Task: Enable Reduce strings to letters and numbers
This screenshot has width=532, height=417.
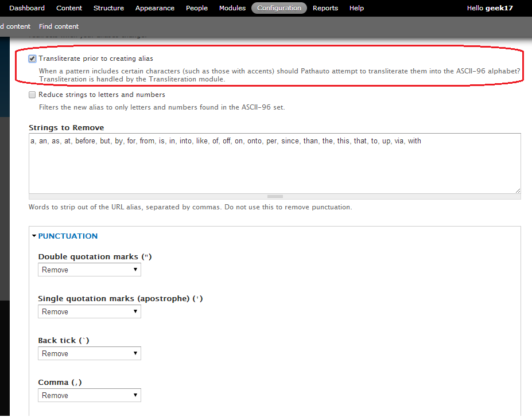Action: coord(33,95)
